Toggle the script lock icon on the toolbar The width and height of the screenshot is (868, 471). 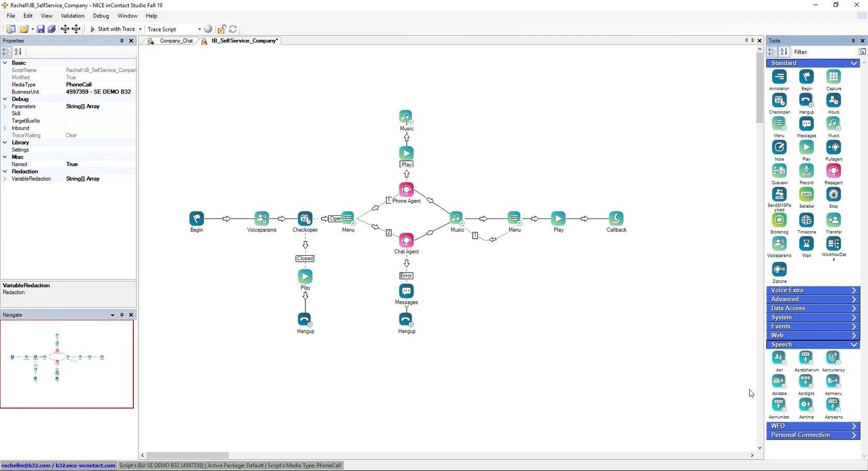(222, 29)
